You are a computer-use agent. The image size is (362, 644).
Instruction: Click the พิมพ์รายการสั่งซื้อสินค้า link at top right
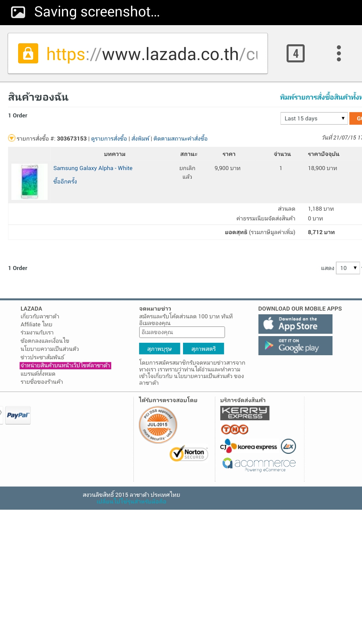point(321,97)
